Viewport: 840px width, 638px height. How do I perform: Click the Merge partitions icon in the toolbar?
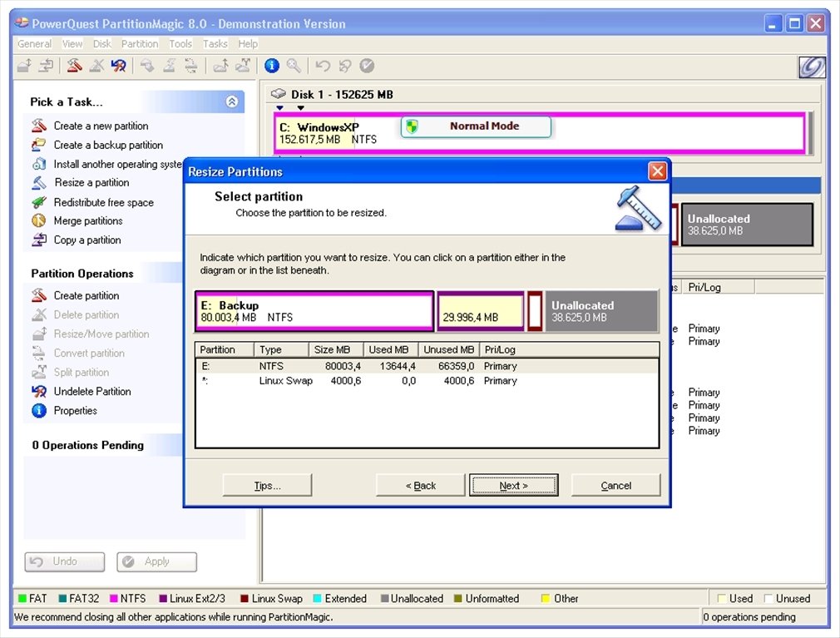pos(220,66)
